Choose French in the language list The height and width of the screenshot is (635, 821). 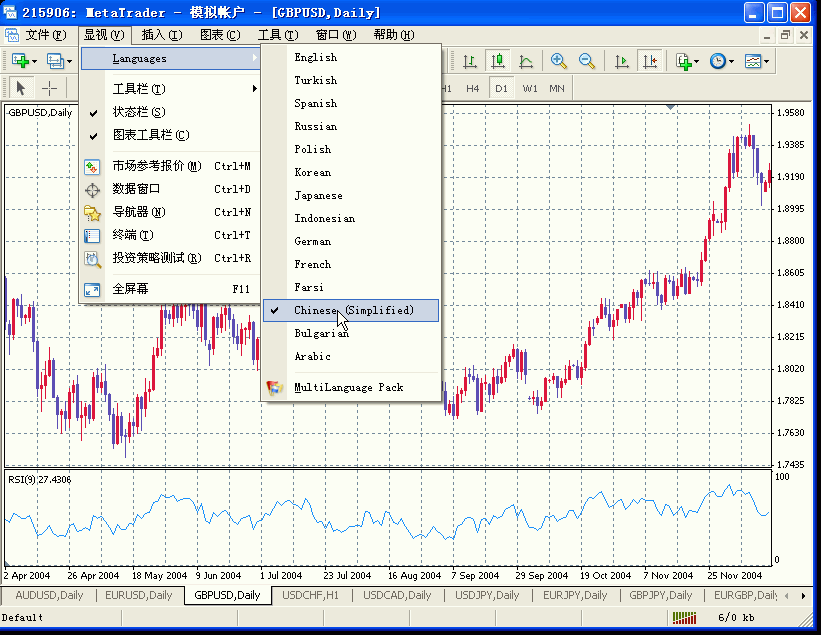351,265
